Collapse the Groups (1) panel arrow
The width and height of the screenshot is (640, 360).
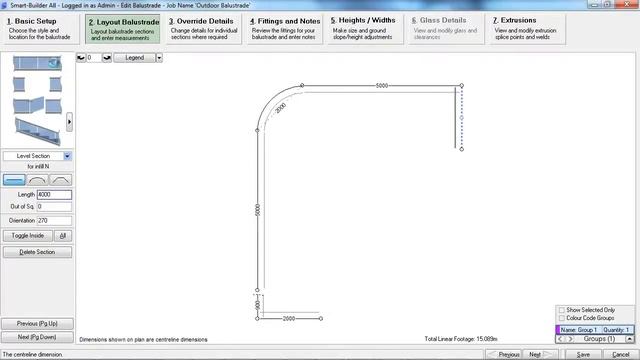pyautogui.click(x=630, y=339)
